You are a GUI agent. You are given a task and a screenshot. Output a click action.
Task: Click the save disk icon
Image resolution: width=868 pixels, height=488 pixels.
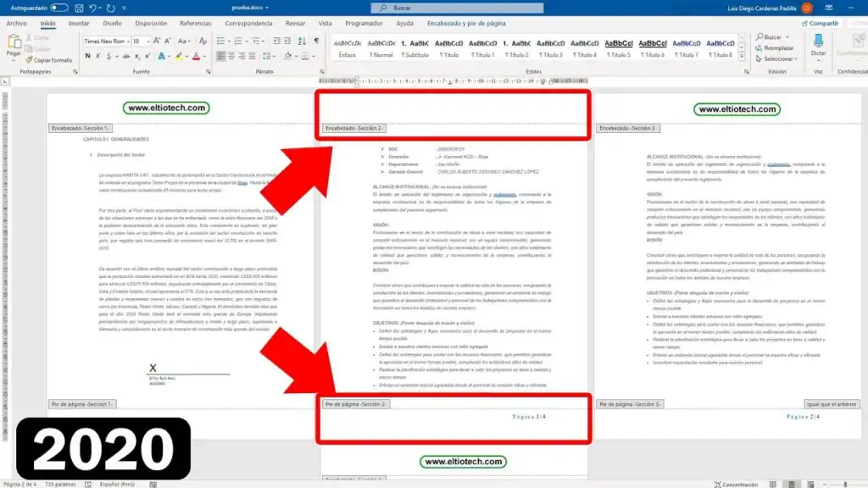[79, 8]
